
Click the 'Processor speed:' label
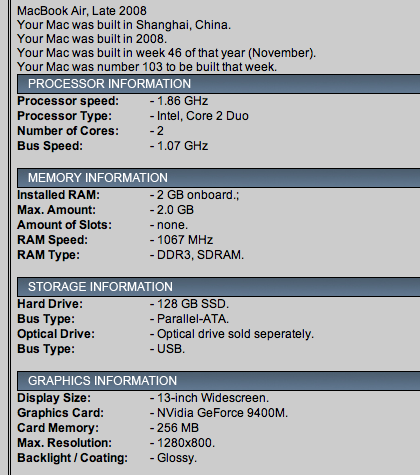click(x=68, y=101)
